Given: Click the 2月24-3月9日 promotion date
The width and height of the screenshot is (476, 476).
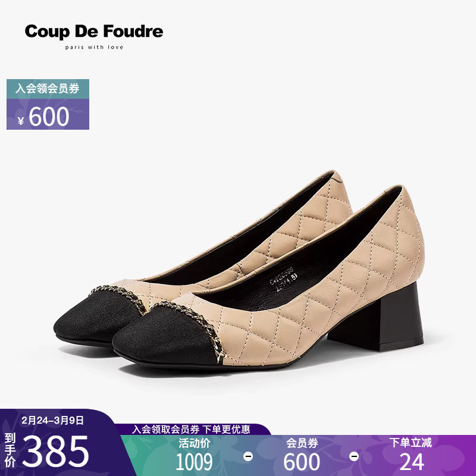Looking at the screenshot, I should pyautogui.click(x=52, y=420).
